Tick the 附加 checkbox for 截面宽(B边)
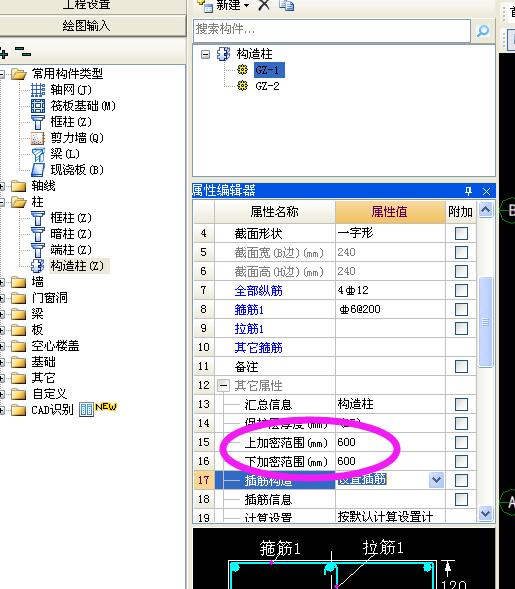This screenshot has width=515, height=589. (x=461, y=252)
